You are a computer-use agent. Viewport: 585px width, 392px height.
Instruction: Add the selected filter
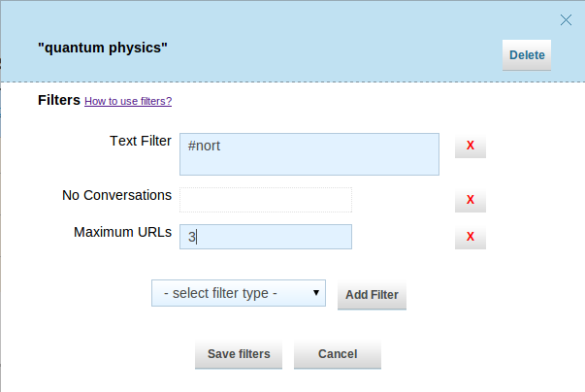(x=372, y=295)
